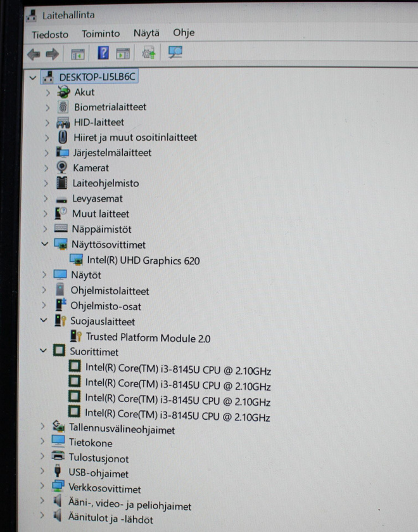Viewport: 418px width, 532px height.
Task: Select the Tallennusvälineohjaimet label
Action: 122,429
